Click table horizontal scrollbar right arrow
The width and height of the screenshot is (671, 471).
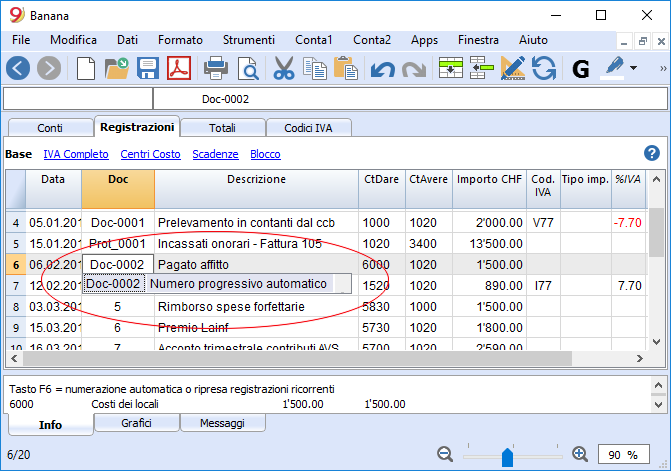click(x=640, y=358)
